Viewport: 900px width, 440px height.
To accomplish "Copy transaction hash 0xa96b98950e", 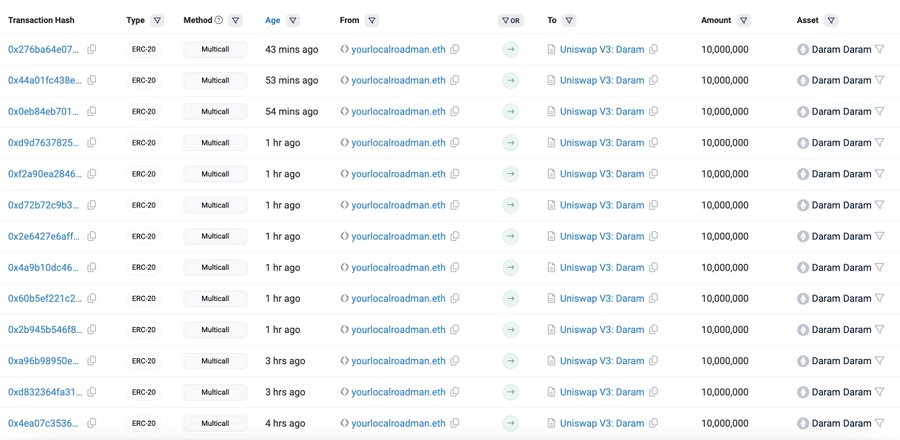I will click(91, 361).
